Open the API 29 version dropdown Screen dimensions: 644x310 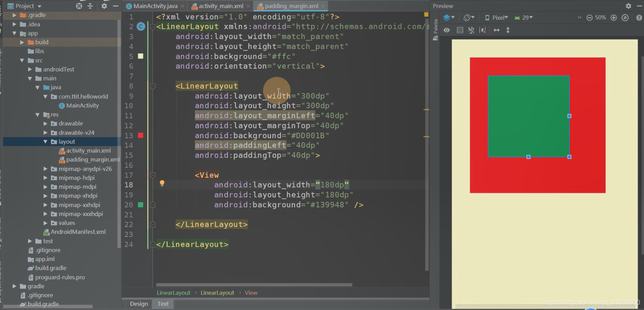[523, 17]
